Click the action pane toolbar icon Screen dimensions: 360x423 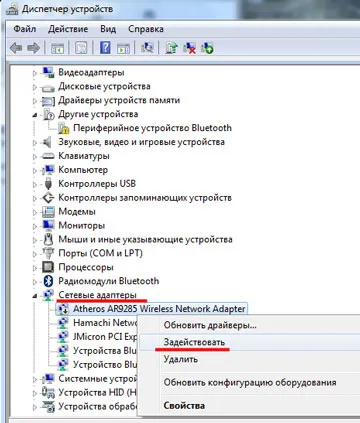(x=123, y=48)
